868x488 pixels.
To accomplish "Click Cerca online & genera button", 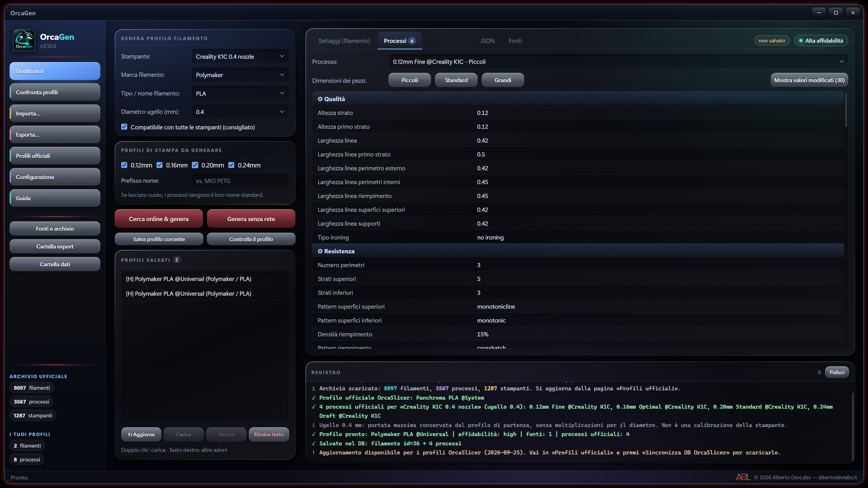I will (159, 219).
